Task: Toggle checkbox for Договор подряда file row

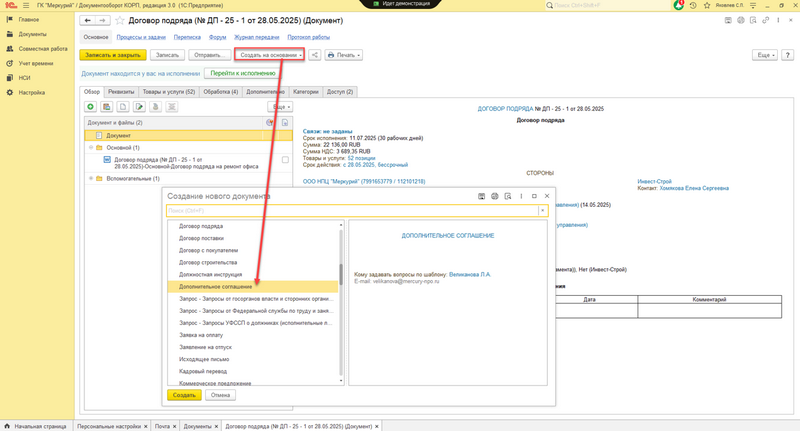Action: [285, 160]
